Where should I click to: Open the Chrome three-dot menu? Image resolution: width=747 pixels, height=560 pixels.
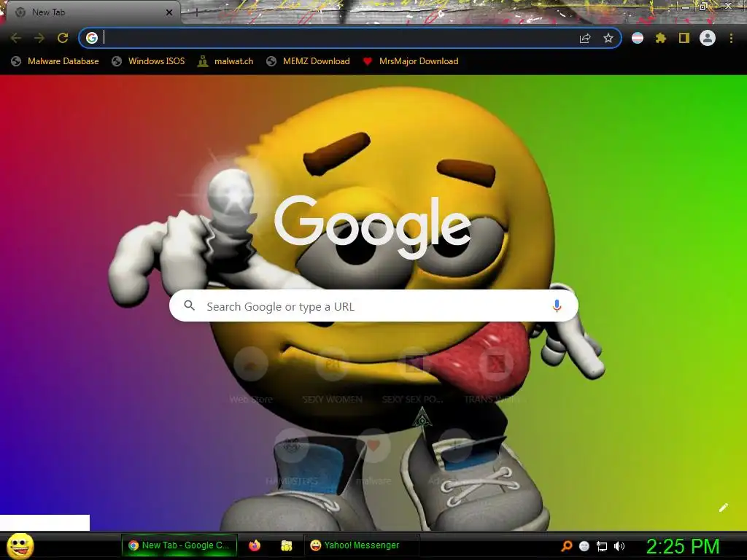(731, 38)
